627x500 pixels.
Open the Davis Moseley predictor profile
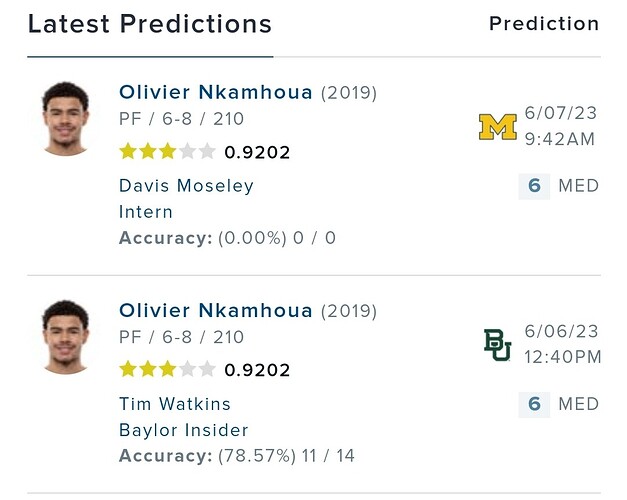pyautogui.click(x=186, y=186)
